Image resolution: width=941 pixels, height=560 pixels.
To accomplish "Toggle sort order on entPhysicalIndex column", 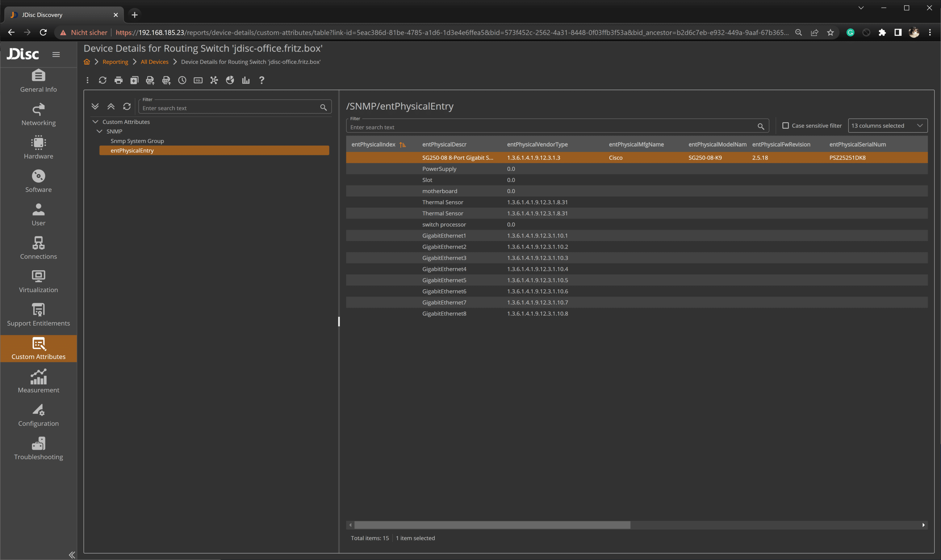I will tap(403, 144).
